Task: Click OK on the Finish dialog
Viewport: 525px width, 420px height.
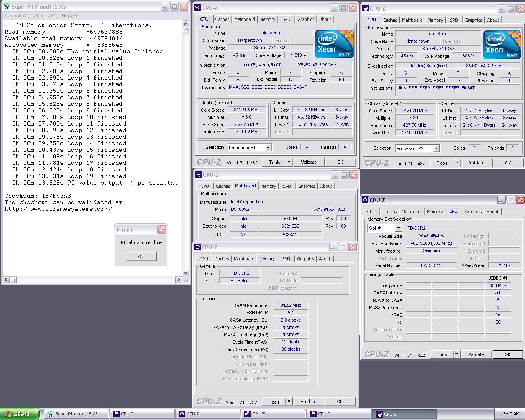Action: click(x=141, y=256)
